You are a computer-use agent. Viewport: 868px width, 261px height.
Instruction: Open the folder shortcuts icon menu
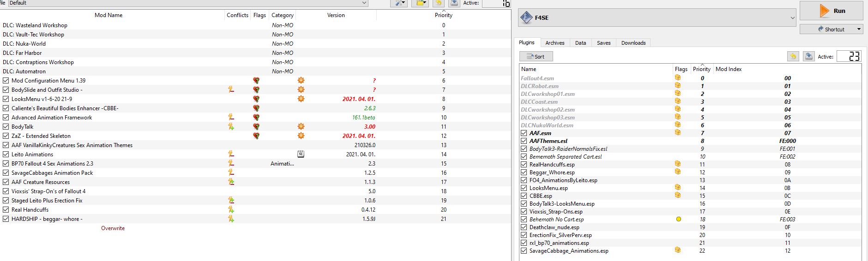tap(421, 3)
